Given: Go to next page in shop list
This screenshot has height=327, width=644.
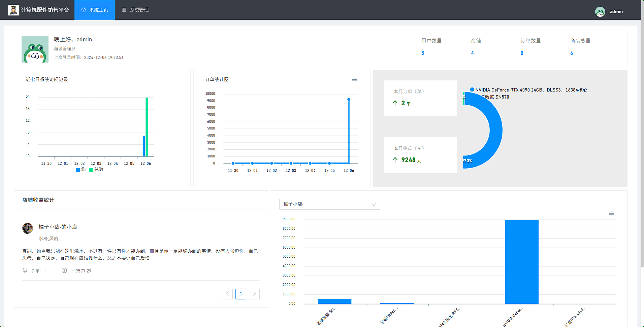Looking at the screenshot, I should click(x=254, y=294).
